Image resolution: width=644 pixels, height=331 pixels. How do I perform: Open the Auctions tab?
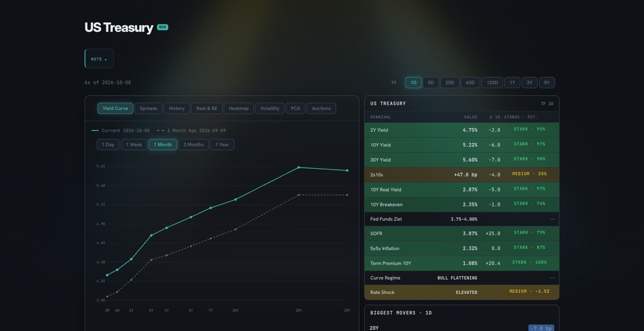click(321, 108)
